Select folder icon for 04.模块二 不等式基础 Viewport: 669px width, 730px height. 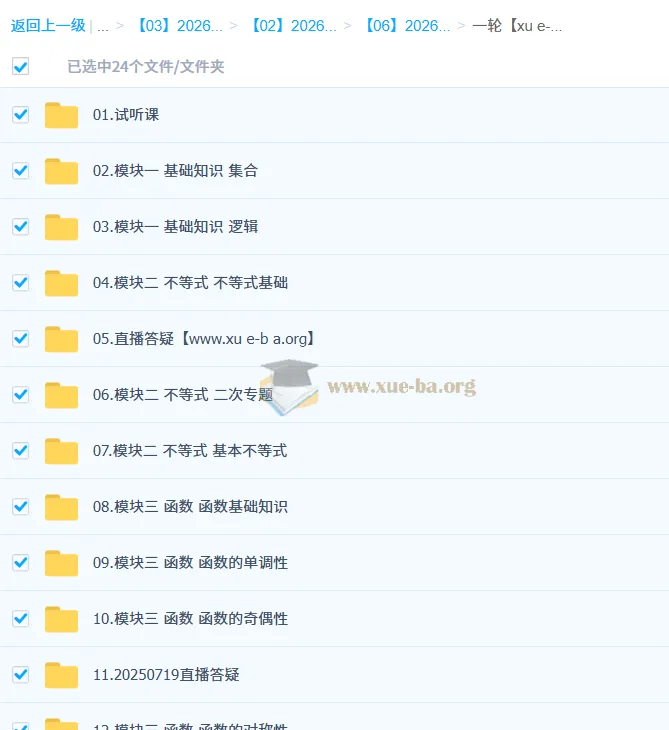61,283
